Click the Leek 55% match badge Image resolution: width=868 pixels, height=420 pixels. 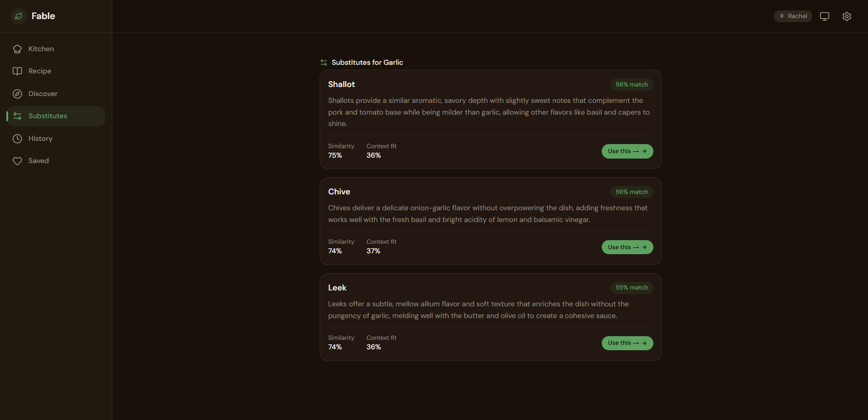click(632, 288)
